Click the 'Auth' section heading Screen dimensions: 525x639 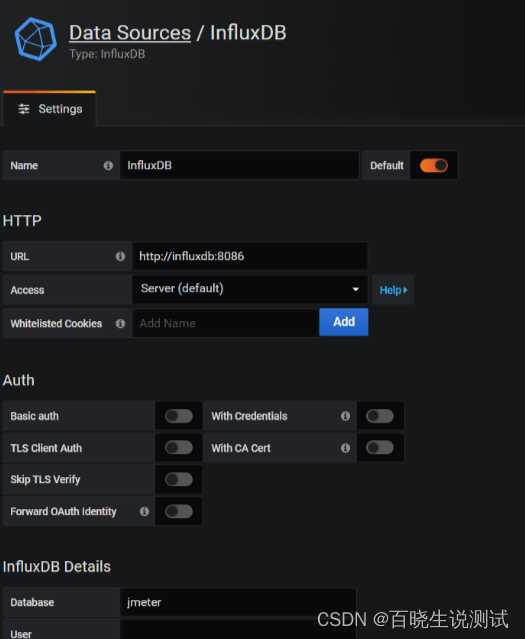point(18,380)
